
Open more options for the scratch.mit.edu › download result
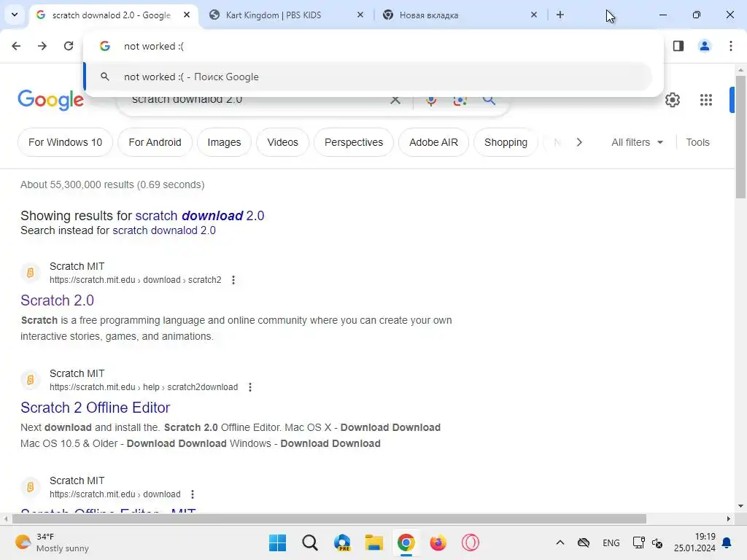click(193, 494)
